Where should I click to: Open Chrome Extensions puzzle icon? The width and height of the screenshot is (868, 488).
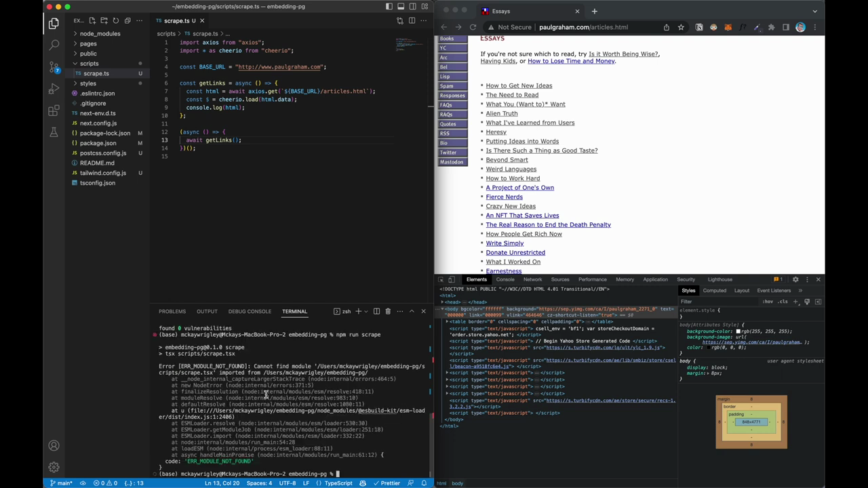(771, 27)
